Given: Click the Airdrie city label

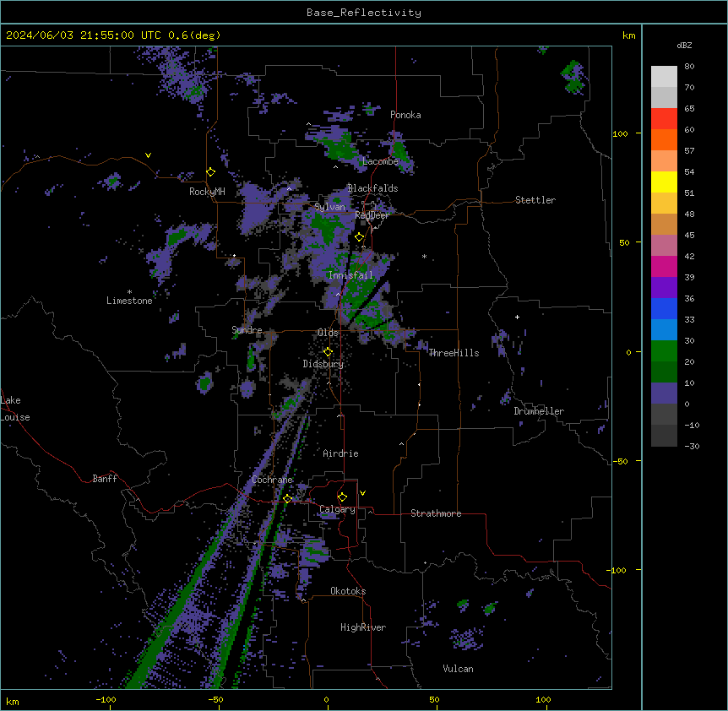Looking at the screenshot, I should tap(340, 453).
